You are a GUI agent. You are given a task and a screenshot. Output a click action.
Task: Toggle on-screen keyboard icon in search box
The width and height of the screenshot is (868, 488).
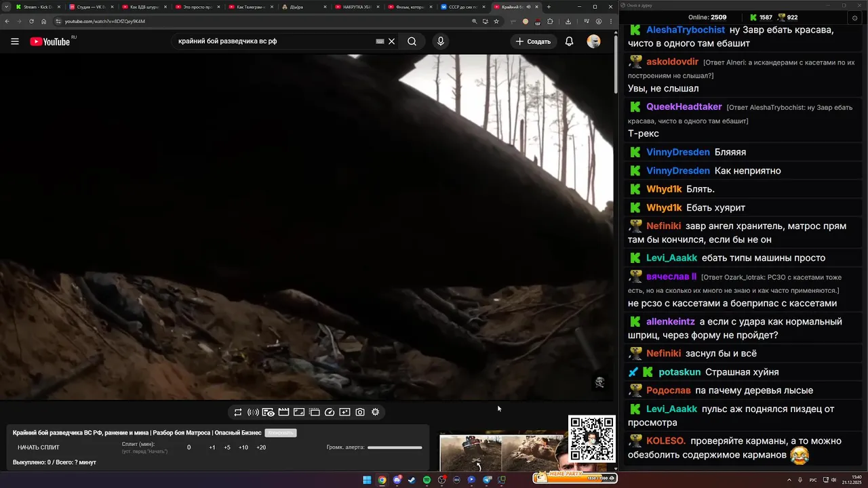380,41
